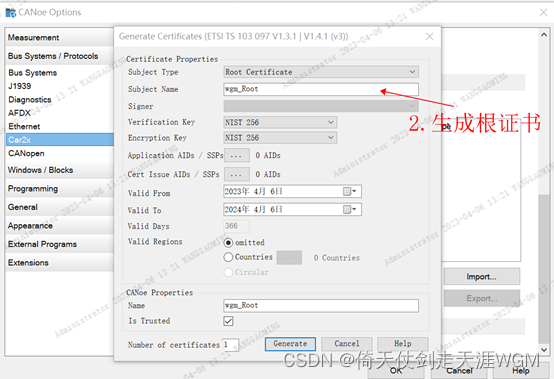Open the Extensions category

coord(59,263)
